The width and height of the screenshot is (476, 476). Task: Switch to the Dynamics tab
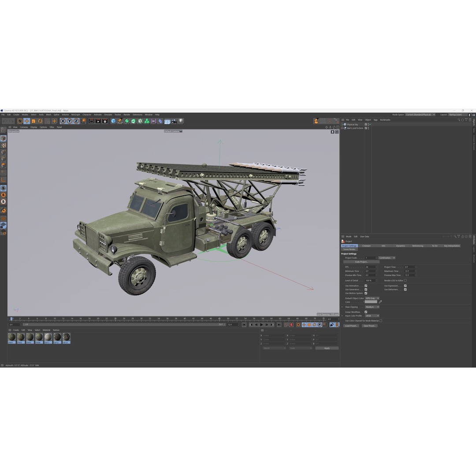tap(400, 245)
